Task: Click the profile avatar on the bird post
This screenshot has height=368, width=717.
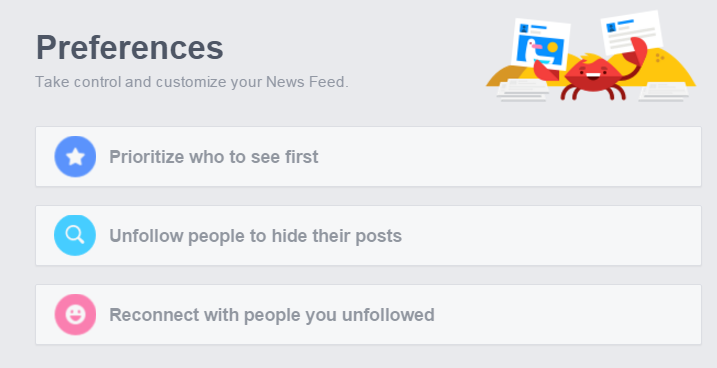Action: click(x=524, y=28)
